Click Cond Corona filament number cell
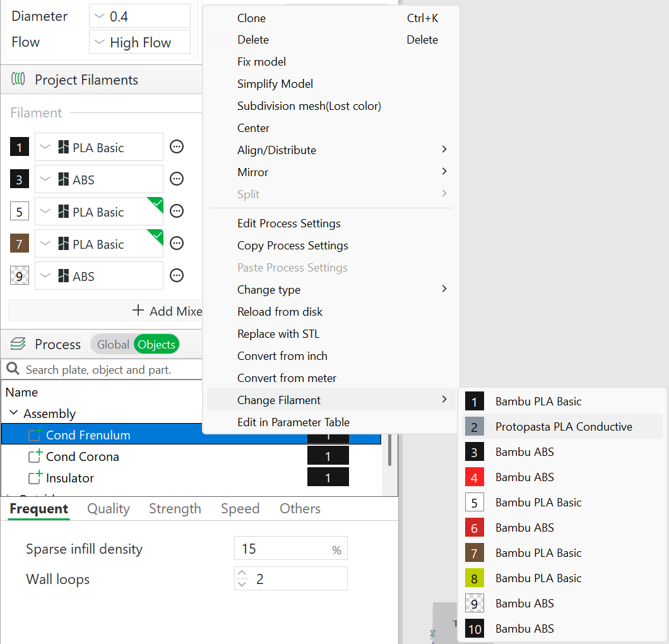 pos(328,456)
